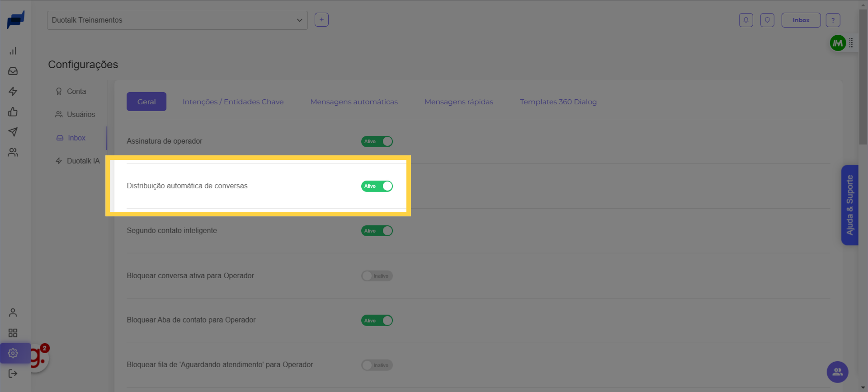The image size is (868, 392).
Task: Enable Bloquear conversa ativa para Operador
Action: (x=377, y=276)
